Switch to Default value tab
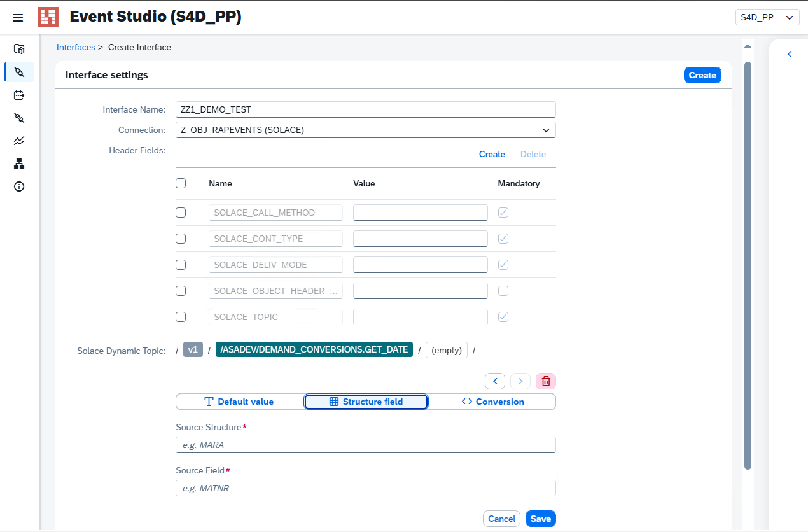Viewport: 808px width, 532px height. [239, 402]
